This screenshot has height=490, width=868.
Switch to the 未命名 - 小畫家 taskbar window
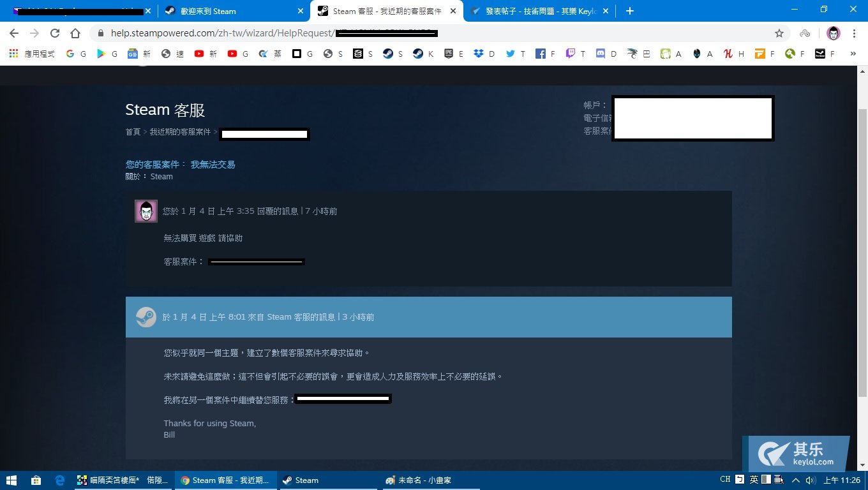tap(431, 480)
